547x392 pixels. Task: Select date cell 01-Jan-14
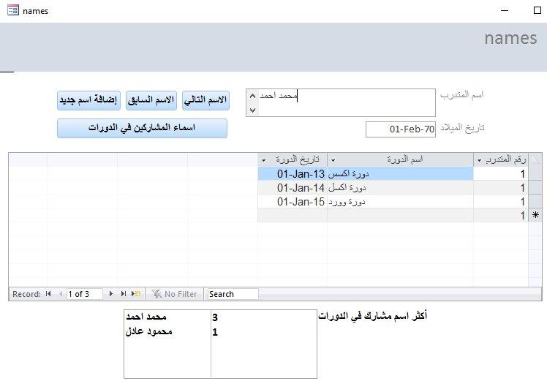coord(293,188)
